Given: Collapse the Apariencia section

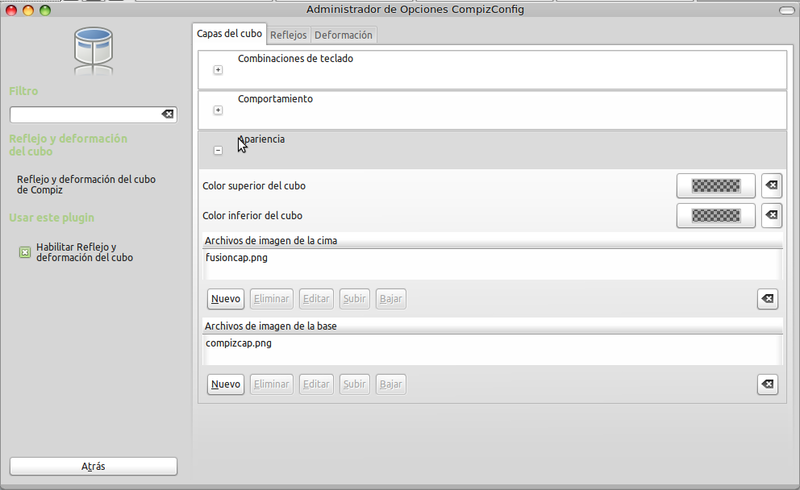Looking at the screenshot, I should click(219, 150).
